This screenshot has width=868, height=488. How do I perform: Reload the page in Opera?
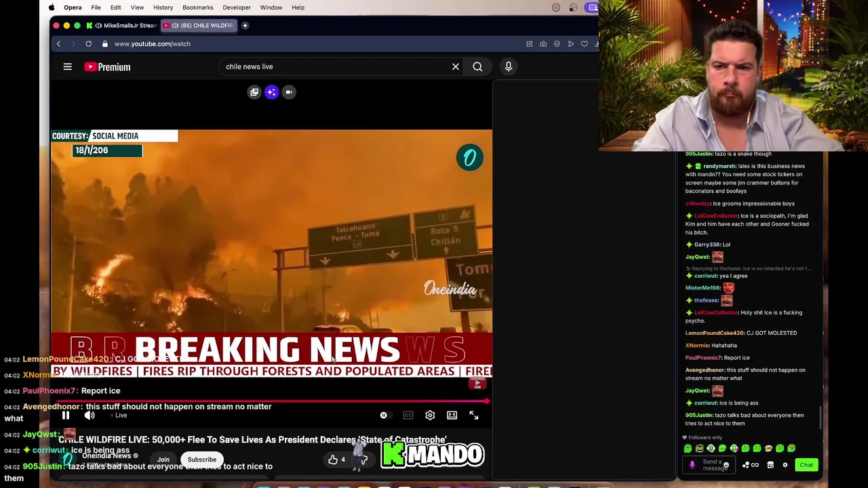pyautogui.click(x=88, y=43)
